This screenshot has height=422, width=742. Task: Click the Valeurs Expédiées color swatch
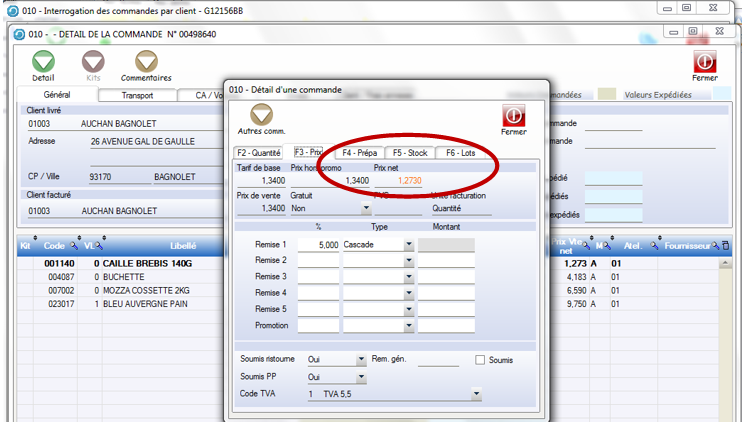point(606,95)
